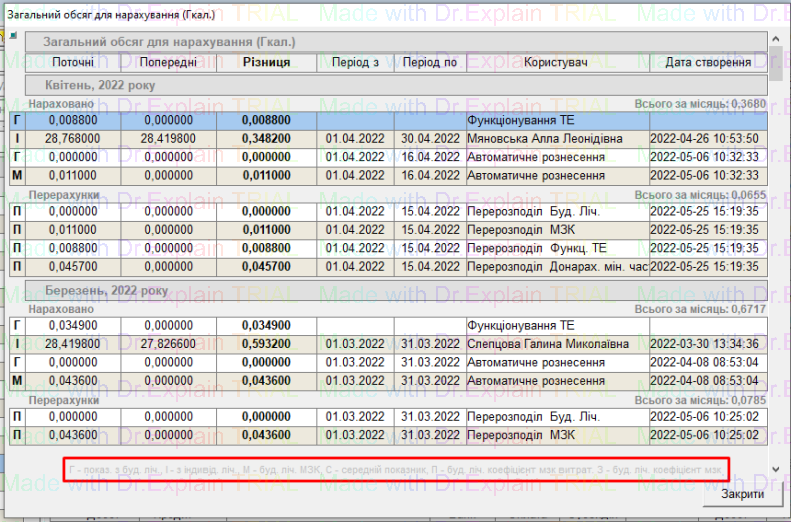Click the М marker in the April section

pyautogui.click(x=17, y=176)
